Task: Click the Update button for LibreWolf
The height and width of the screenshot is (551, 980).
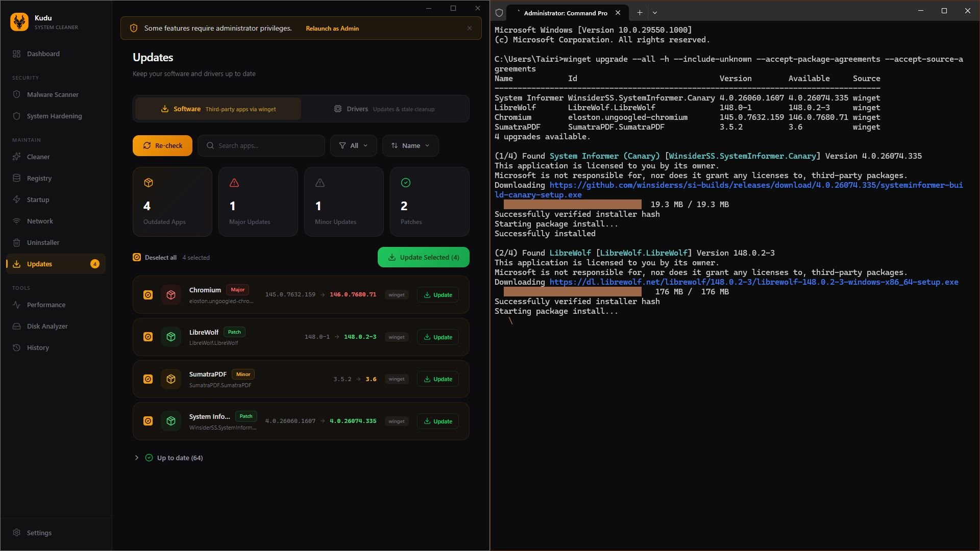Action: point(438,337)
